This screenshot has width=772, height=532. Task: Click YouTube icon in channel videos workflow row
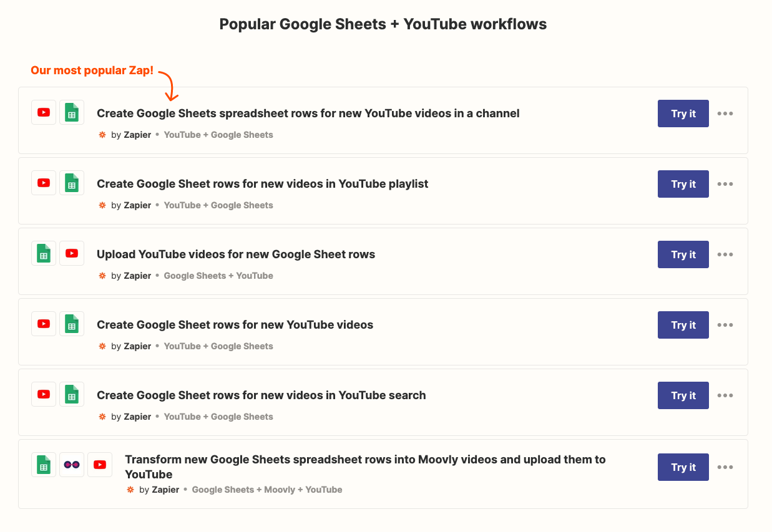(x=44, y=112)
